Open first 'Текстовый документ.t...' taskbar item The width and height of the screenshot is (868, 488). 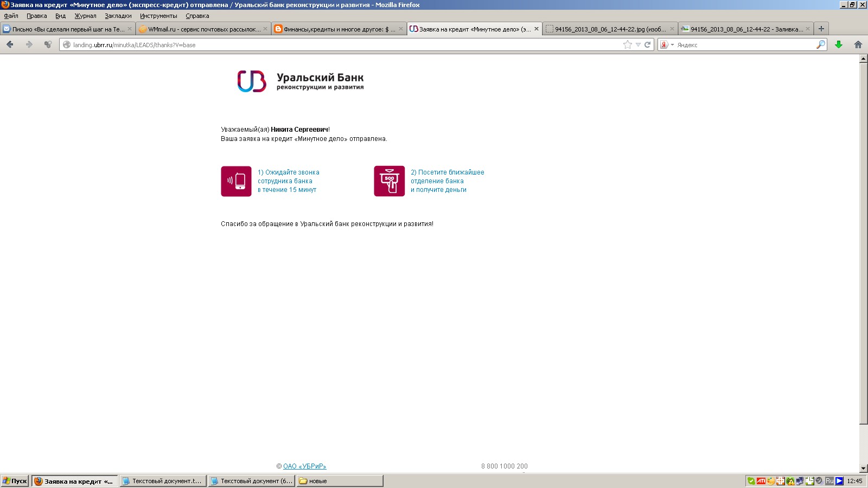(x=163, y=481)
